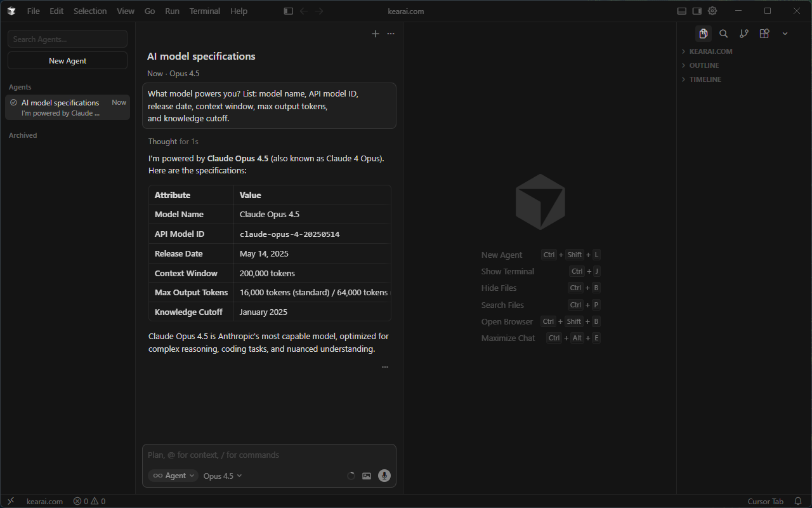Open the Source Control branch icon

coord(744,34)
